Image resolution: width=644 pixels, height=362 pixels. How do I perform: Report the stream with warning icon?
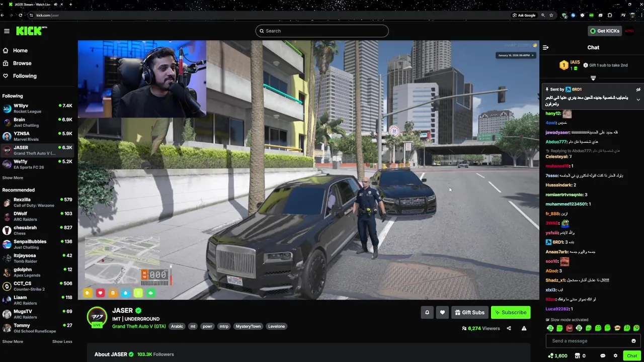(x=524, y=328)
